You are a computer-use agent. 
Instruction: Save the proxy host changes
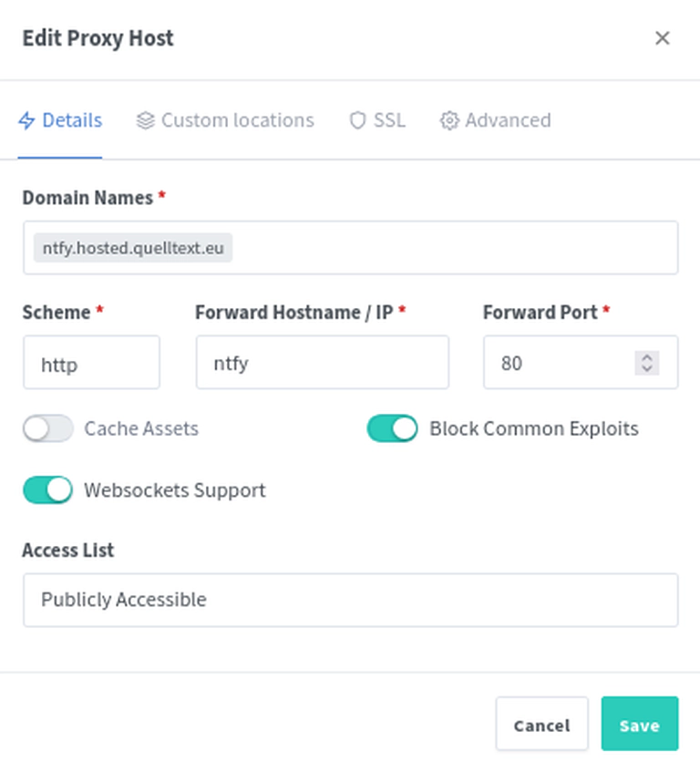click(640, 724)
